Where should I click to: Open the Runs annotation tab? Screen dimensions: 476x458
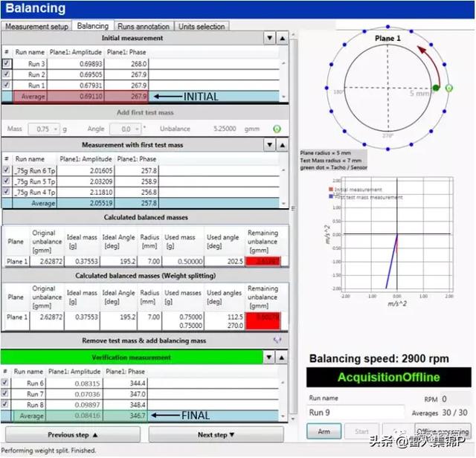144,27
